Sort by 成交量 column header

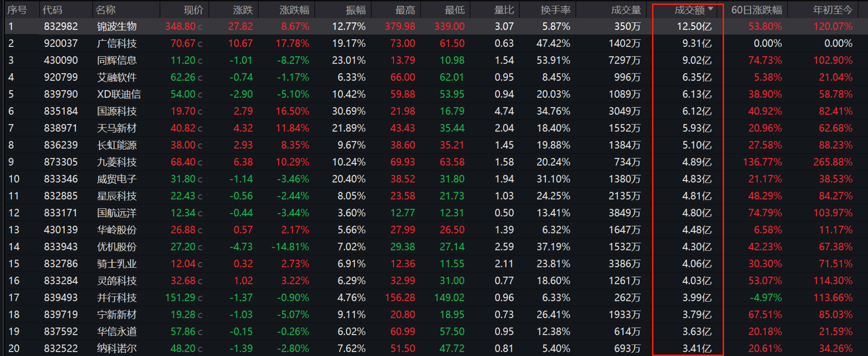626,10
